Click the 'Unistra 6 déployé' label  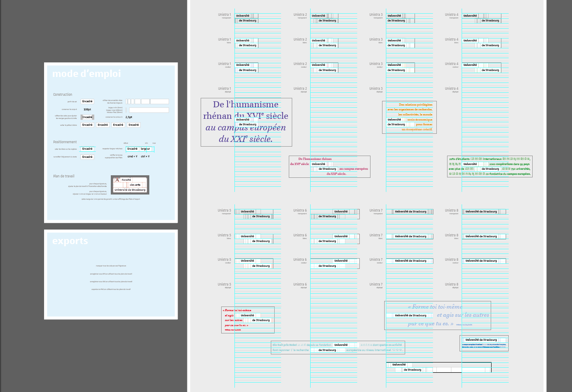tap(300, 286)
